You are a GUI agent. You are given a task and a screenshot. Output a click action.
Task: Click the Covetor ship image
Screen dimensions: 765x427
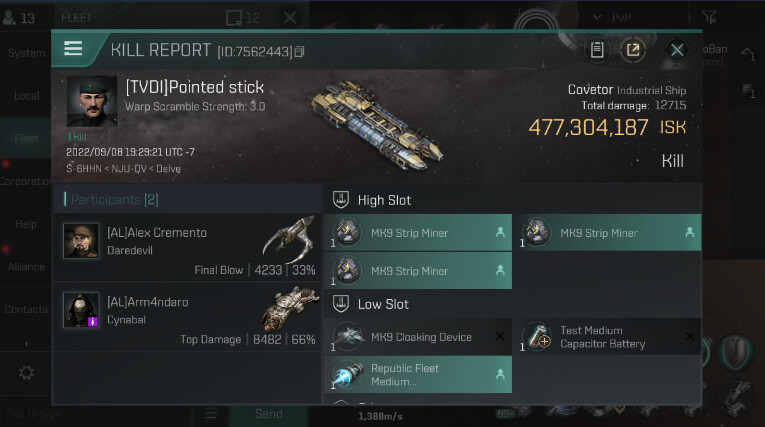374,124
